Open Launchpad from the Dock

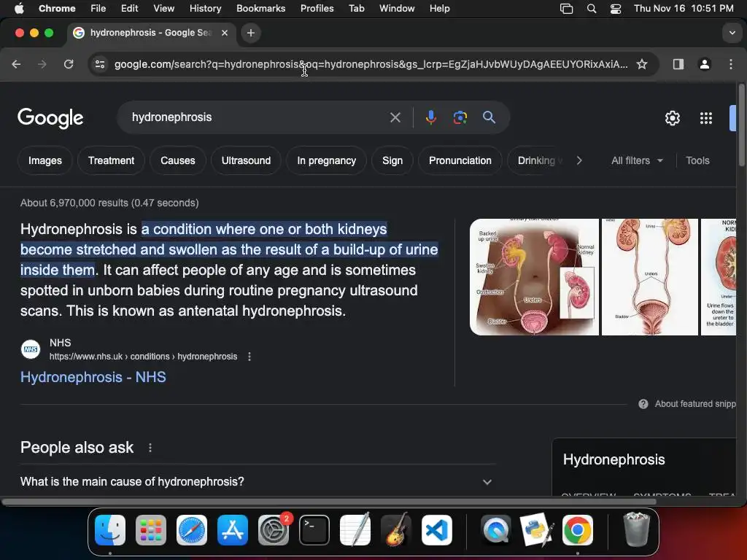[151, 530]
